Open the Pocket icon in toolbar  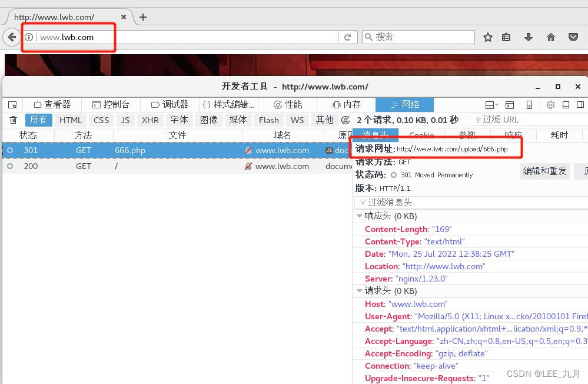[573, 37]
